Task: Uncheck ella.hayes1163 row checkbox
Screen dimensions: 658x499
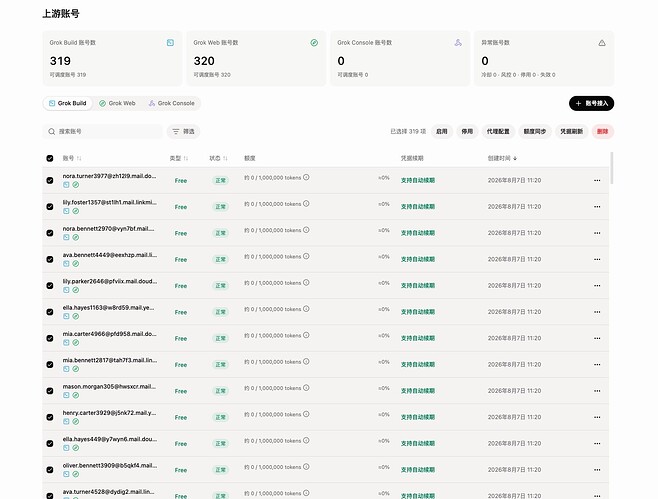Action: (x=50, y=312)
